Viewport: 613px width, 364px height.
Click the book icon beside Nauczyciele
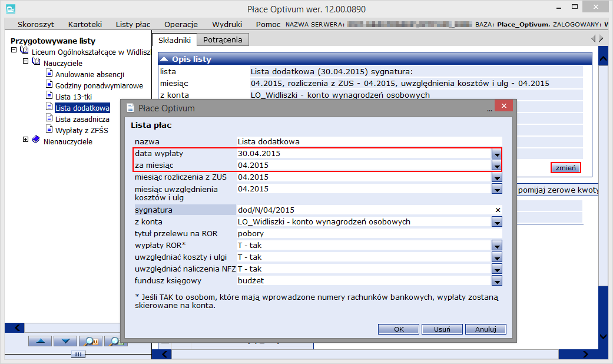pyautogui.click(x=36, y=62)
